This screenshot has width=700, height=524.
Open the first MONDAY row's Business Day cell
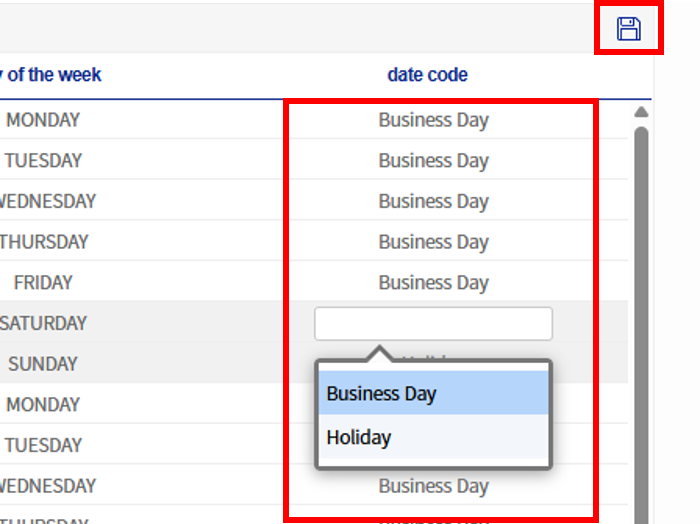433,120
